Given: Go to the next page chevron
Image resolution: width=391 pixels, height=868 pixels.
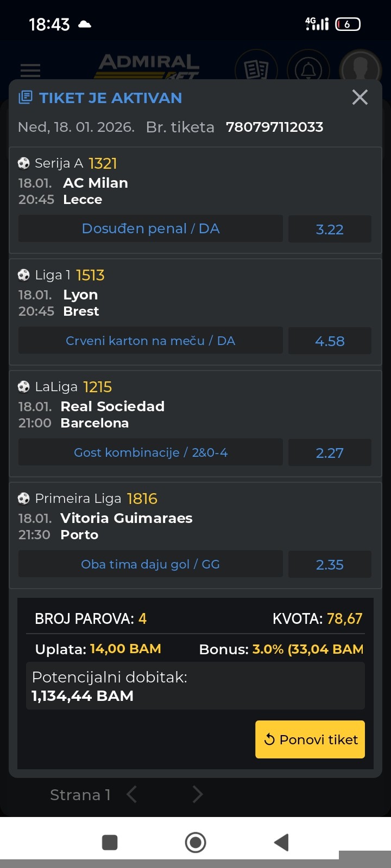Looking at the screenshot, I should point(198,795).
